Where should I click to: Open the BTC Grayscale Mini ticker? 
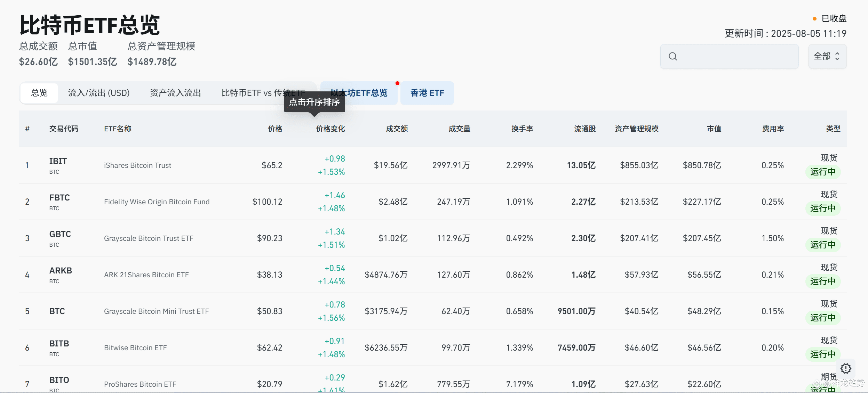(57, 311)
